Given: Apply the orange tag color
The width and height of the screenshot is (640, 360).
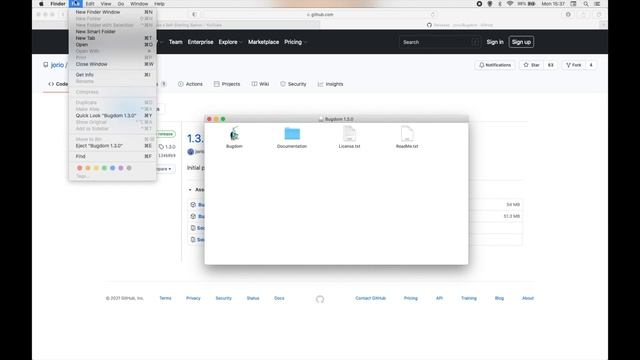Looking at the screenshot, I should coord(88,168).
